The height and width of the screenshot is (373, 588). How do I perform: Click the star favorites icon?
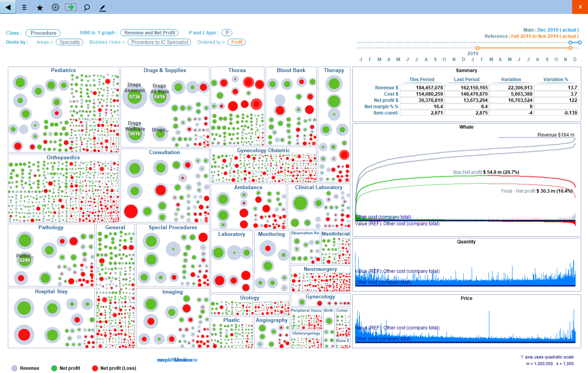coord(40,8)
